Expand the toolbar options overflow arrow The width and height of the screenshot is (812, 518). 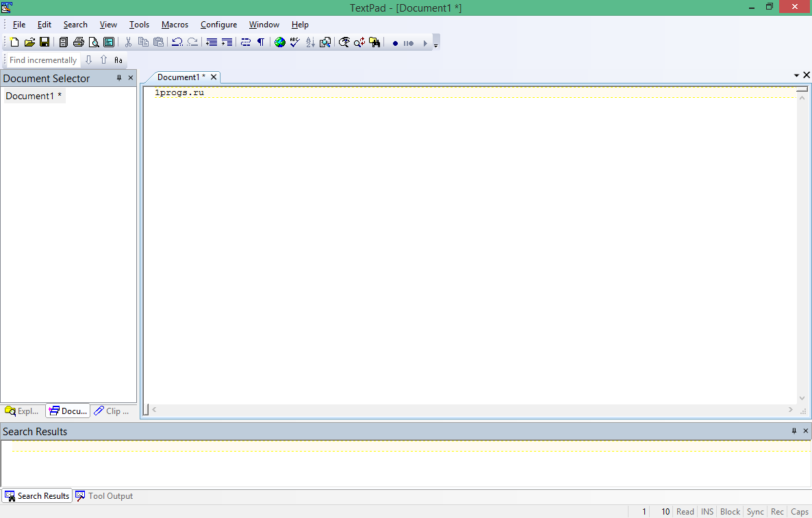pos(436,44)
